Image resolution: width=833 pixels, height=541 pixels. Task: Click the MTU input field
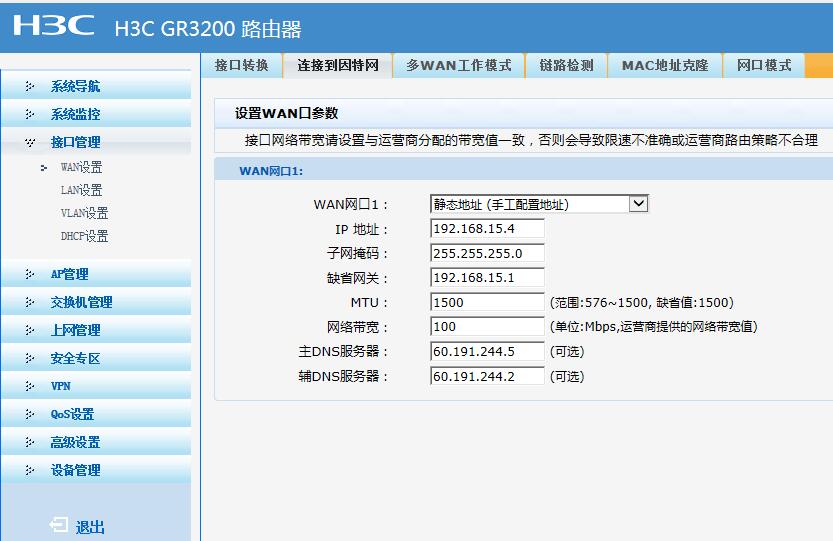487,302
